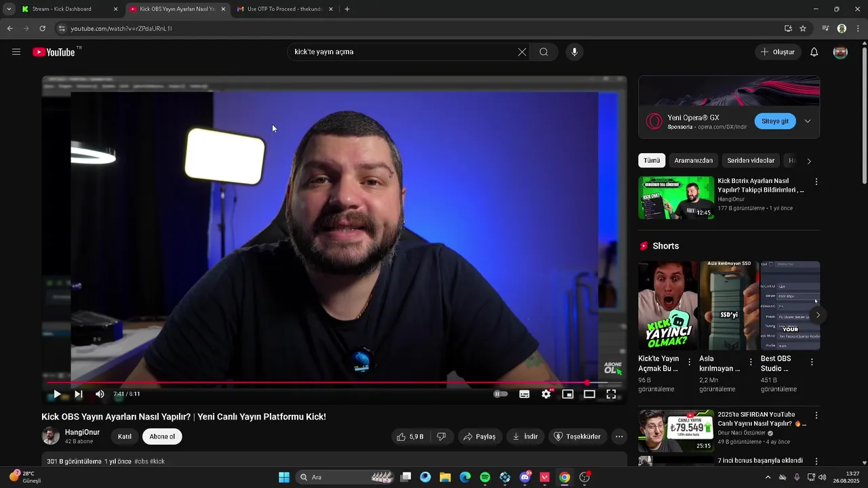
Task: Subscribe with the Abone ol button
Action: [162, 436]
